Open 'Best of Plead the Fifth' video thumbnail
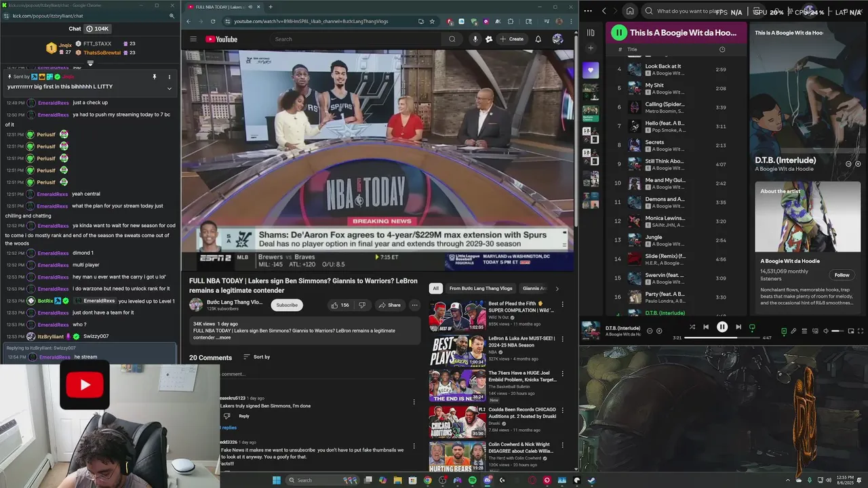Image resolution: width=868 pixels, height=488 pixels. pos(457,315)
